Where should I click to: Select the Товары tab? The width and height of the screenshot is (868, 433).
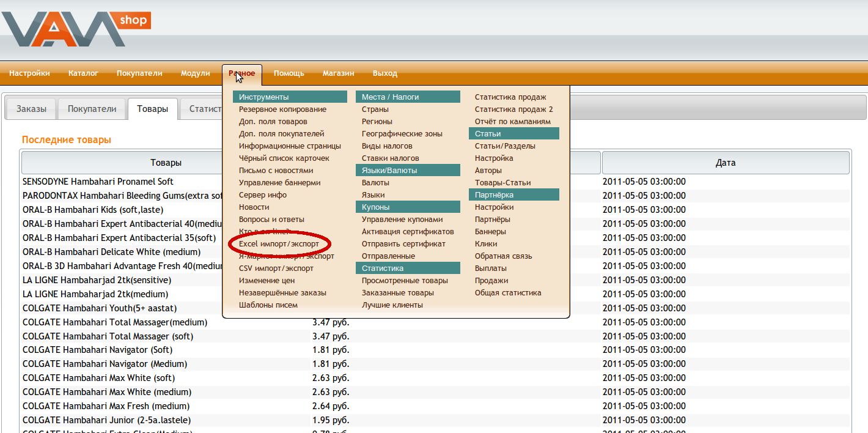coord(152,109)
